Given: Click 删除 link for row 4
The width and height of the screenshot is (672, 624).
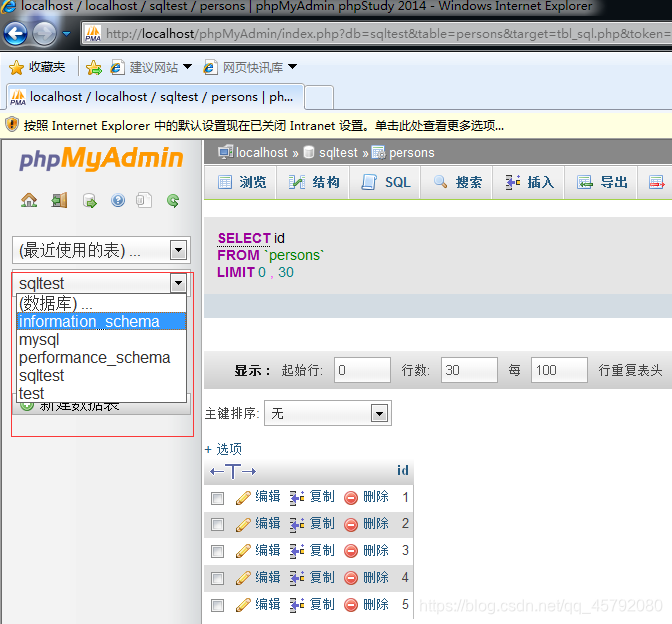Looking at the screenshot, I should pyautogui.click(x=376, y=578).
